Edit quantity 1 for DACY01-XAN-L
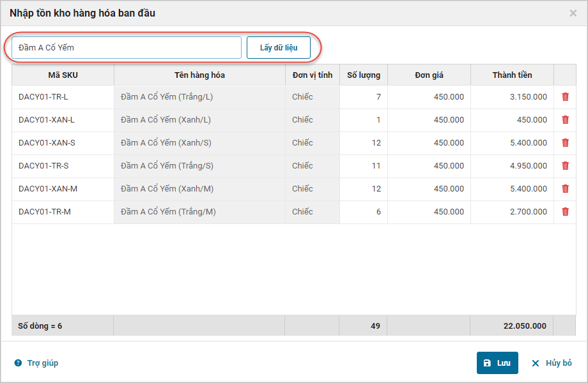This screenshot has height=383, width=588. coord(363,120)
